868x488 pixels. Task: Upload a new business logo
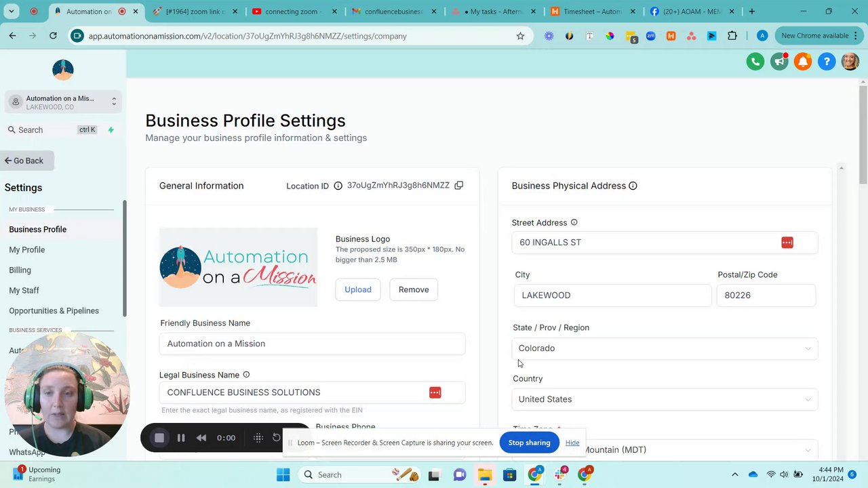tap(358, 289)
